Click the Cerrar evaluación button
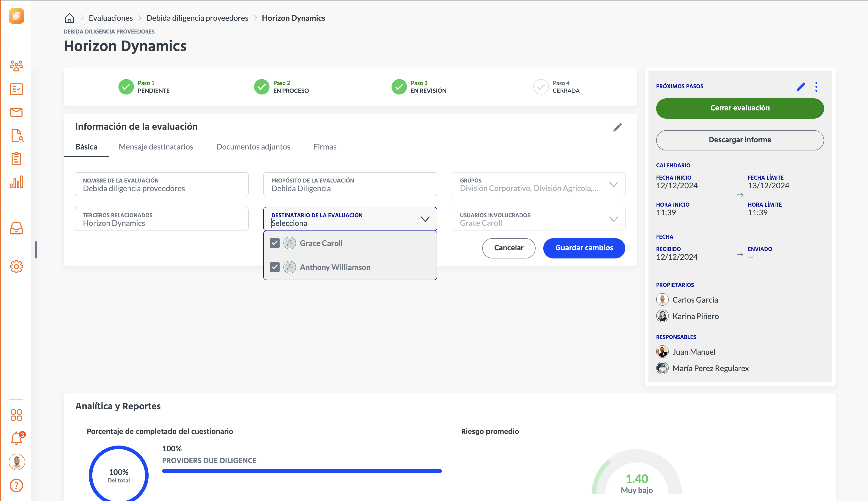 click(x=740, y=108)
